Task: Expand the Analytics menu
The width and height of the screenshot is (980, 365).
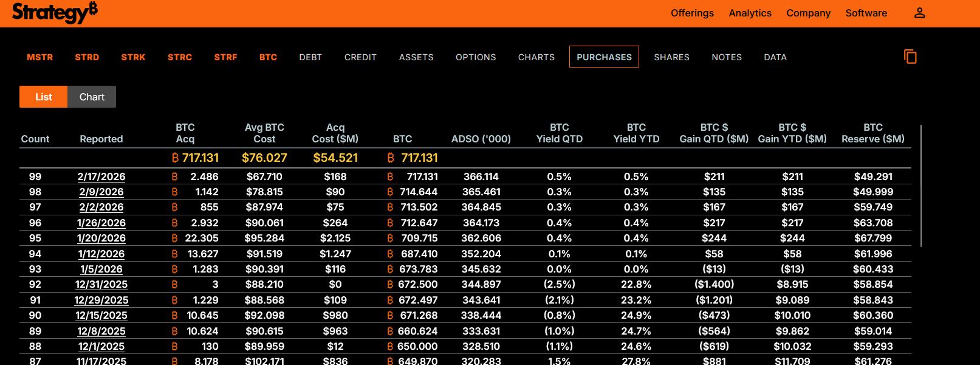Action: click(x=750, y=13)
